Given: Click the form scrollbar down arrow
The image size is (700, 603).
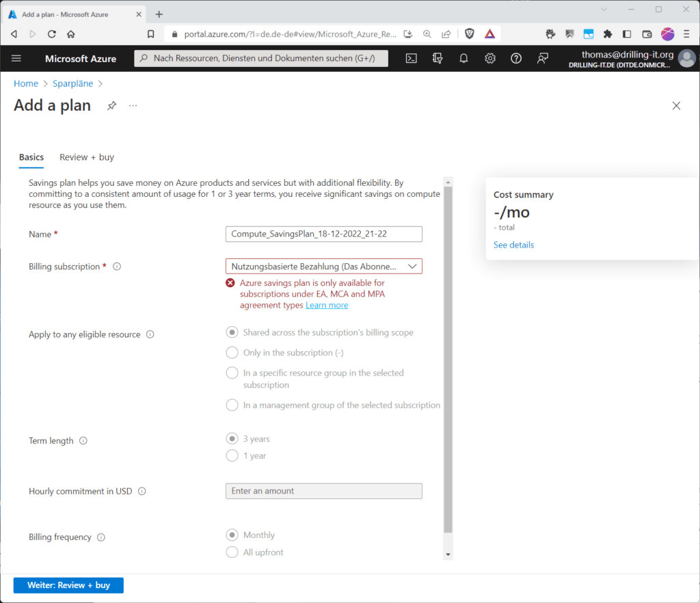Looking at the screenshot, I should pyautogui.click(x=448, y=554).
